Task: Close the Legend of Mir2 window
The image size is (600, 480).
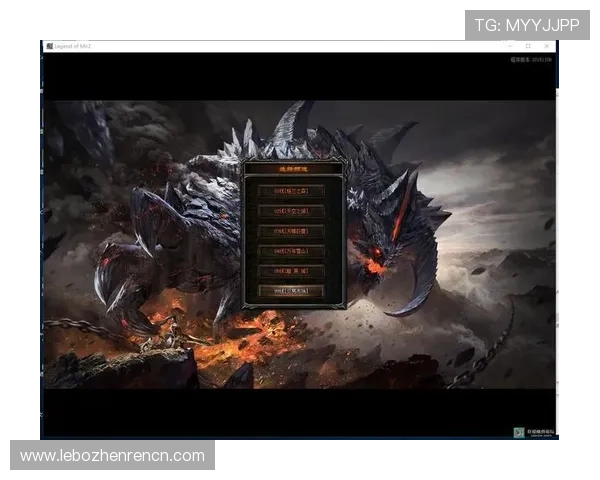Action: [x=547, y=46]
